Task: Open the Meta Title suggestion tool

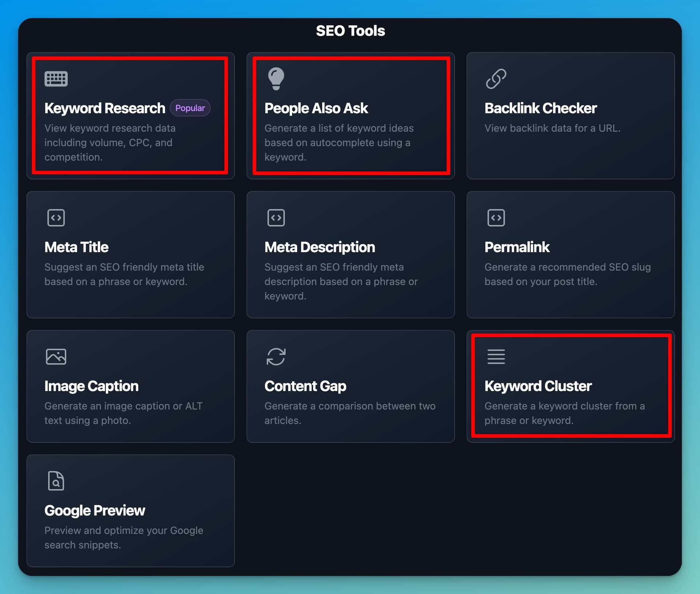Action: coord(130,255)
